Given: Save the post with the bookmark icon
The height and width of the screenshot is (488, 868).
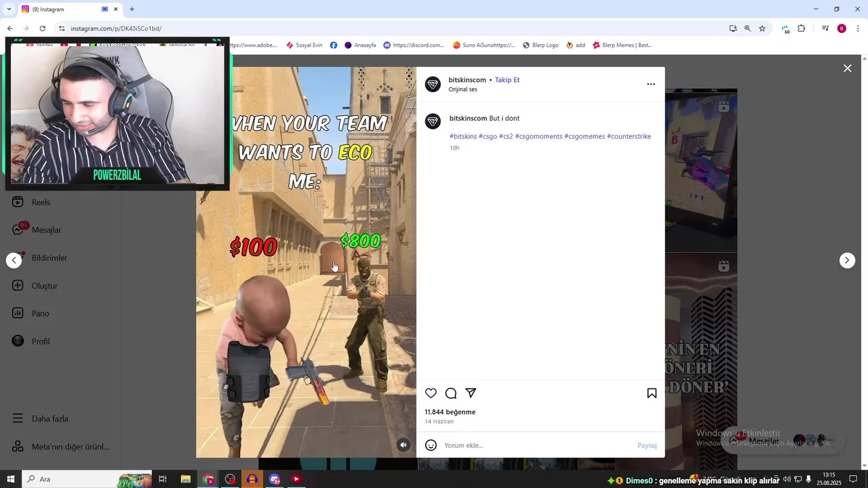Looking at the screenshot, I should (652, 393).
